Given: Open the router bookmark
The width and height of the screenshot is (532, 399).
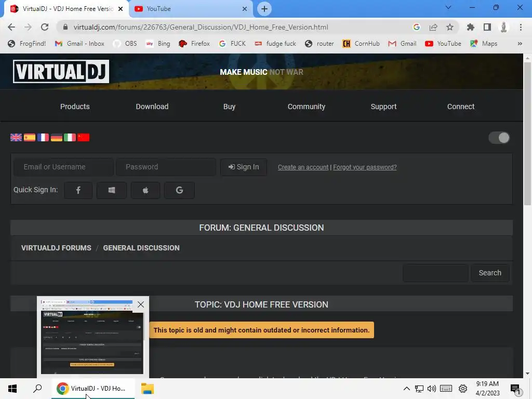Looking at the screenshot, I should 320,44.
